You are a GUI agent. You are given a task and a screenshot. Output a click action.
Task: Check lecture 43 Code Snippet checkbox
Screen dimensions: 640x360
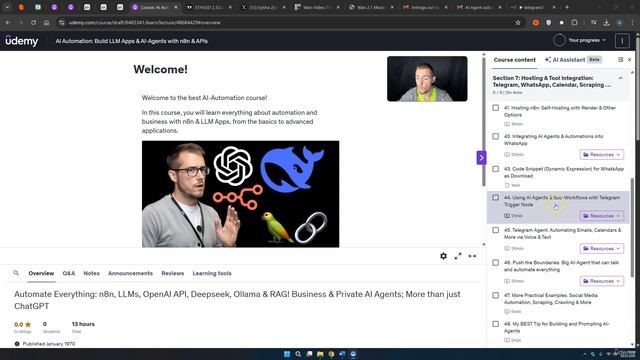tap(496, 169)
